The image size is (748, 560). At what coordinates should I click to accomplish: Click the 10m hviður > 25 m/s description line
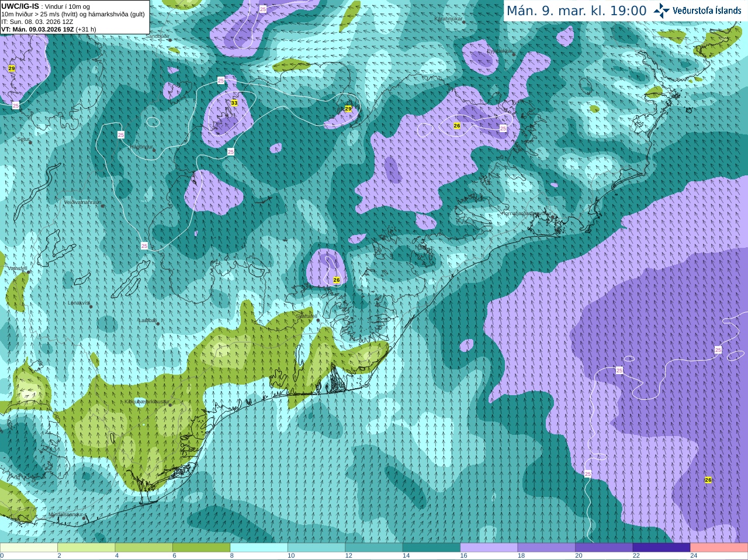pos(73,14)
